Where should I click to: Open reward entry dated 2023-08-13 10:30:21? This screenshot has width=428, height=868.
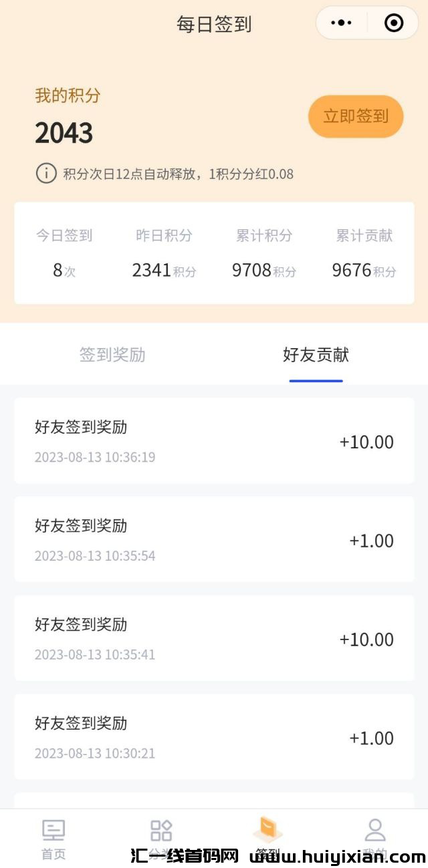coord(214,737)
